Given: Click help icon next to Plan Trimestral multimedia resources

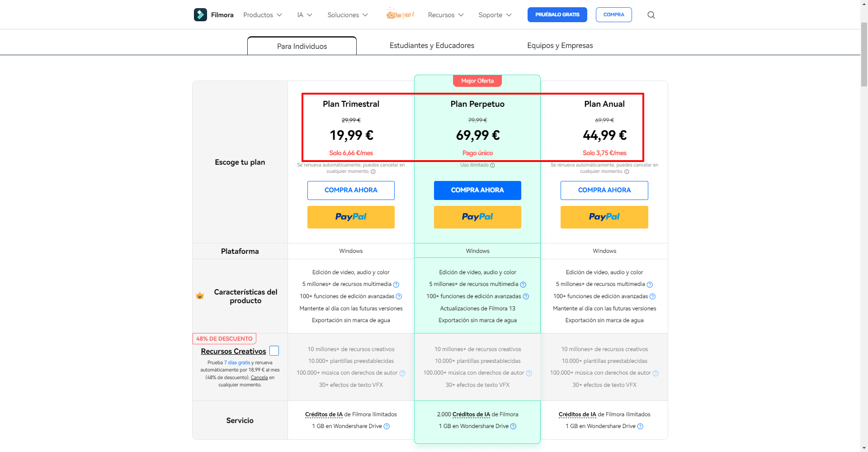Looking at the screenshot, I should pyautogui.click(x=396, y=285).
